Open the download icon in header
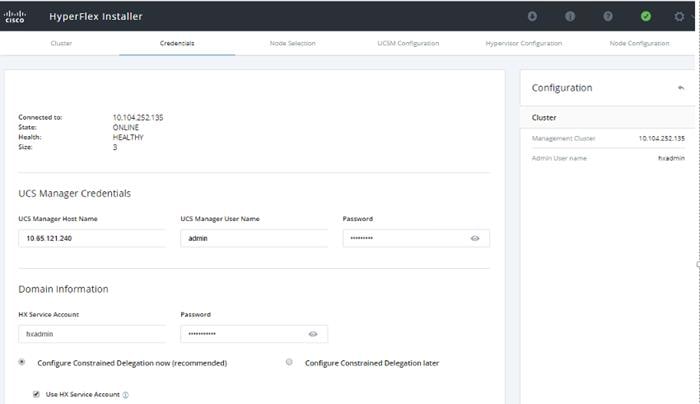700x404 pixels. [x=532, y=17]
